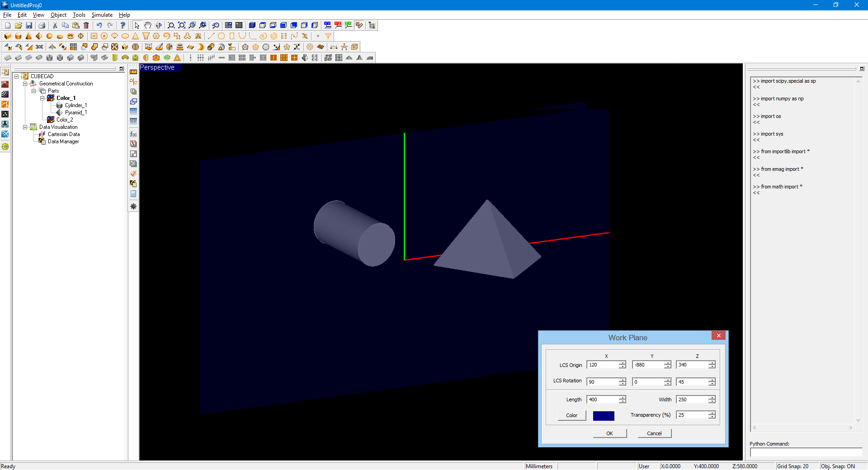Click the orange spiral curve tool
This screenshot has width=868, height=470.
(263, 36)
